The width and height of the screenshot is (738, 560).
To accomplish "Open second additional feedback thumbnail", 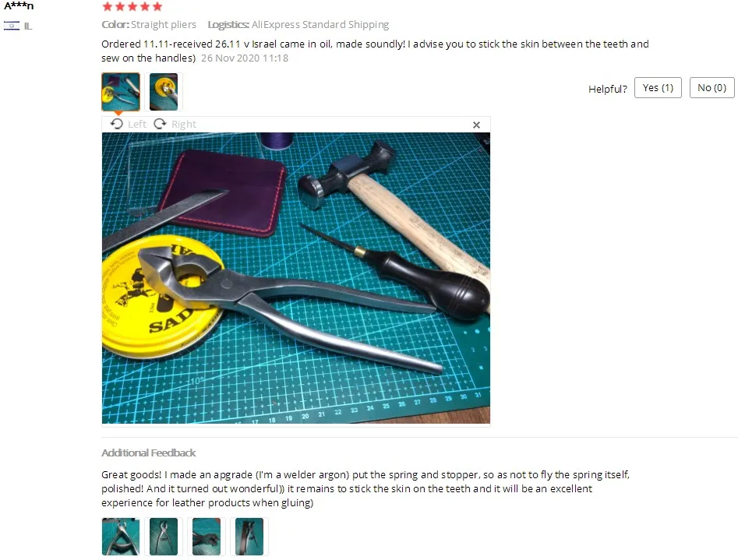I will [x=164, y=537].
